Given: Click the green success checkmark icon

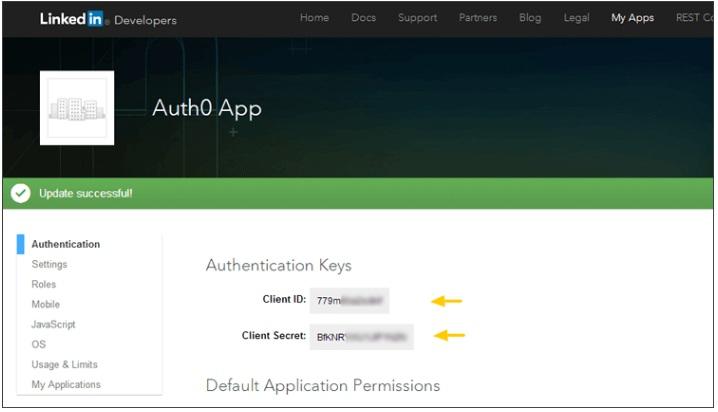Looking at the screenshot, I should (21, 193).
